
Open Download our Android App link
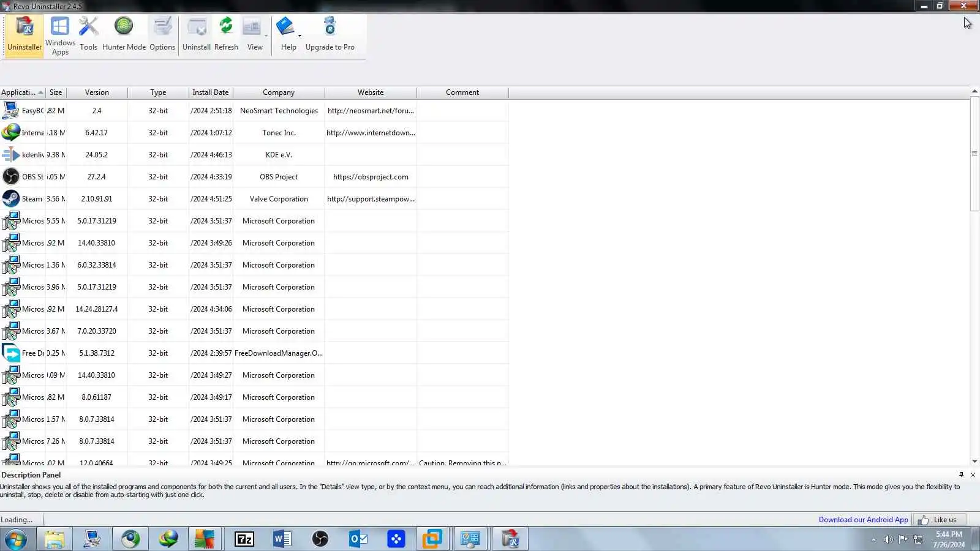click(x=864, y=520)
